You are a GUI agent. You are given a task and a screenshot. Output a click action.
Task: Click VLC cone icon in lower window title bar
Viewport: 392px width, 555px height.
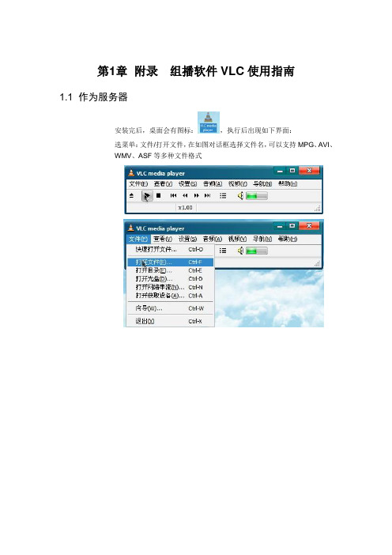tap(131, 228)
